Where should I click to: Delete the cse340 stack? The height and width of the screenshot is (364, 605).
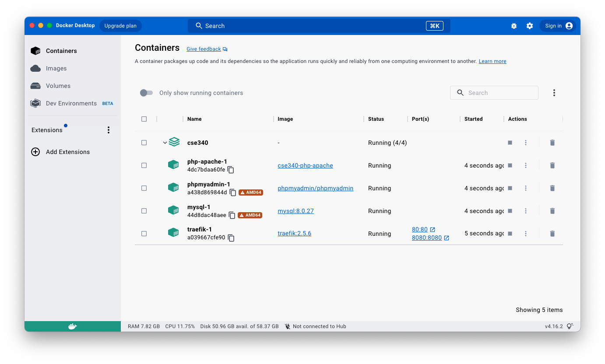point(552,143)
